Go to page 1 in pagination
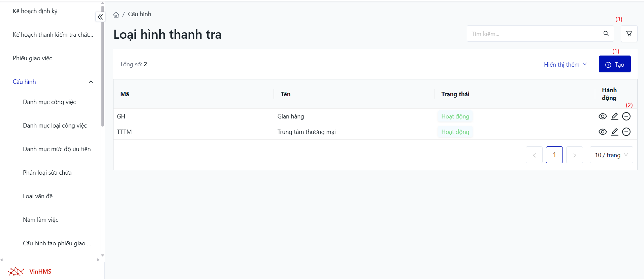644x279 pixels. click(554, 155)
